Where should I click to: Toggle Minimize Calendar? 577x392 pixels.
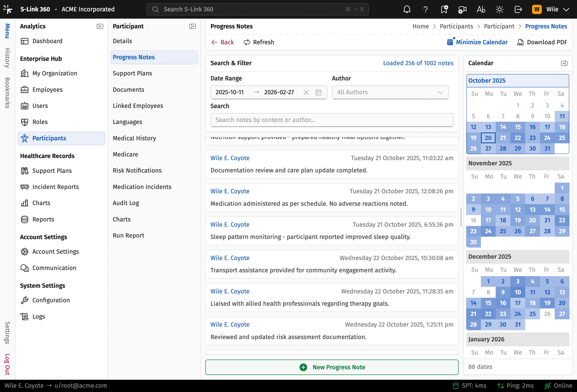click(477, 42)
